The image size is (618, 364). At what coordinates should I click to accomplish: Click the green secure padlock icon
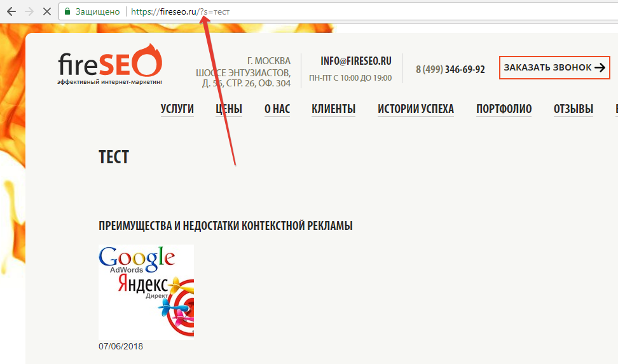coord(67,11)
